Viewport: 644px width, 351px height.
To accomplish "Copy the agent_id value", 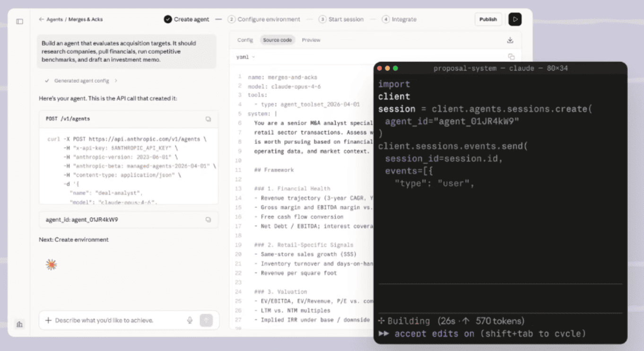I will tap(208, 220).
